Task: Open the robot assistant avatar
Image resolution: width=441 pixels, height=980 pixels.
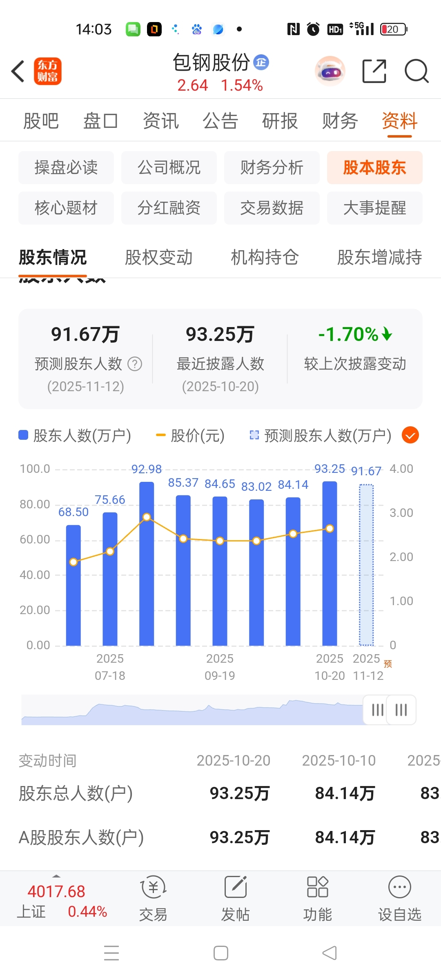Action: coord(330,71)
